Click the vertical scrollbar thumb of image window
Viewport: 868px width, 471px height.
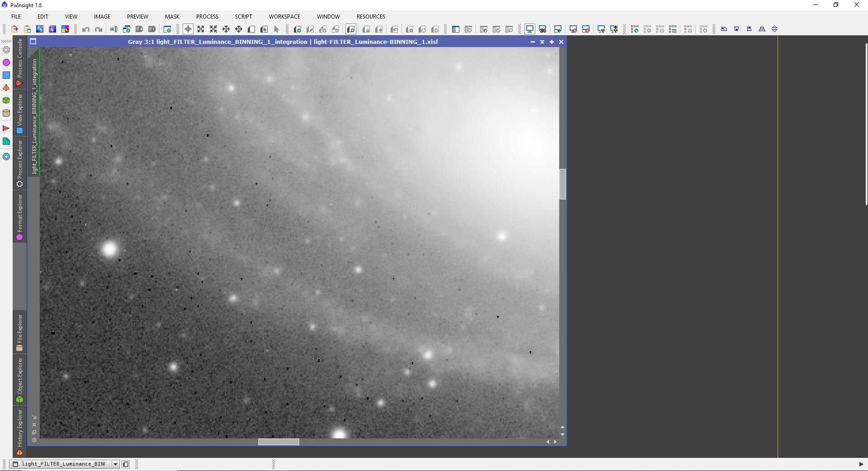pos(563,184)
